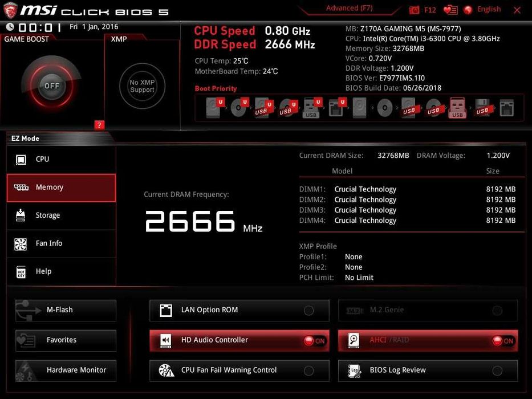
Task: Select the Memory section in EZ Mode
Action: [61, 188]
